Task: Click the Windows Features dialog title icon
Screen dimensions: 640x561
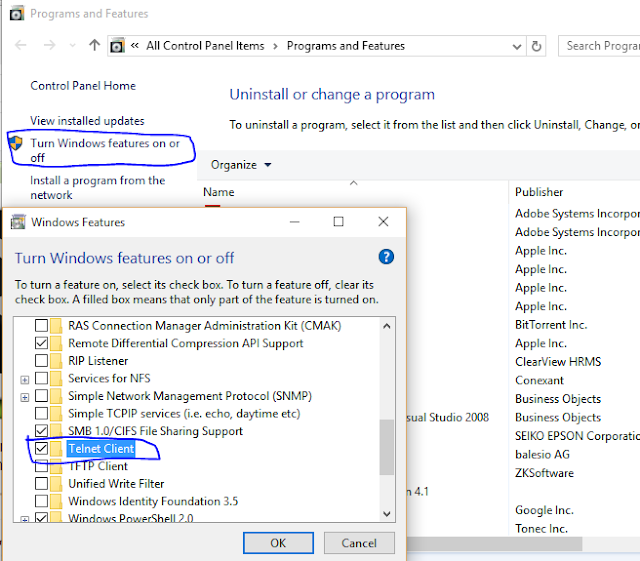Action: click(x=18, y=222)
